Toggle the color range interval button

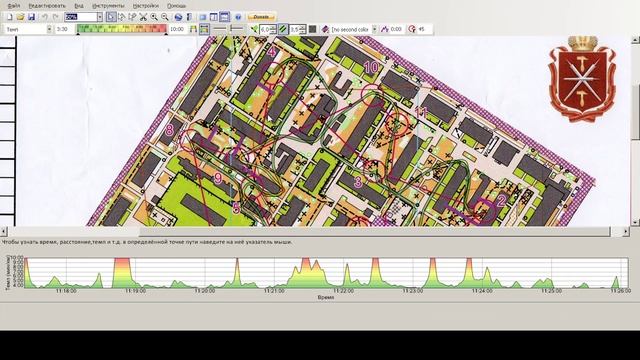(204, 29)
